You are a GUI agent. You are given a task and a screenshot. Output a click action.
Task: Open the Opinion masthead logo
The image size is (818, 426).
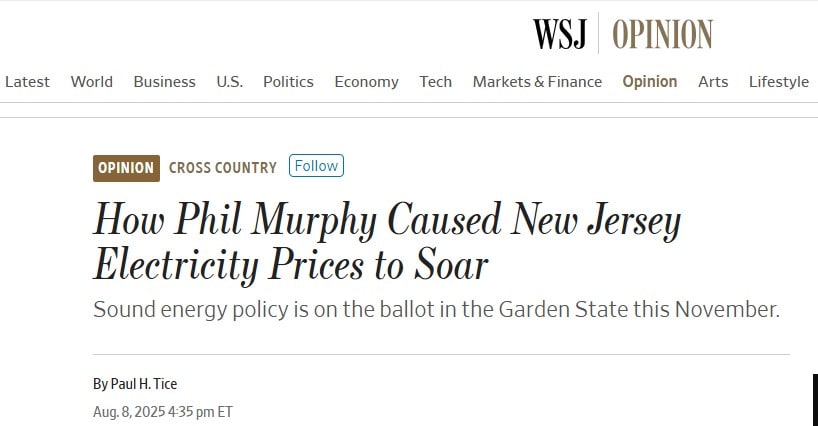663,34
